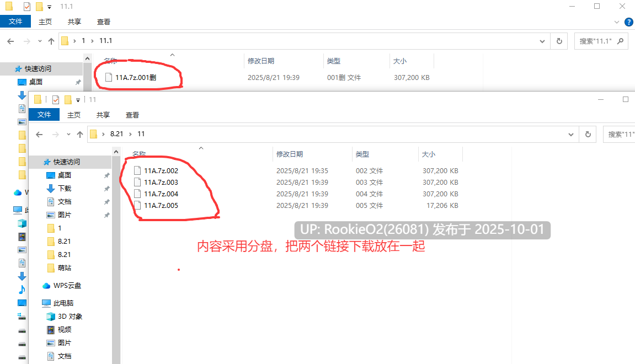Click scroll up arrow of 11 window sidebar
635x364 pixels.
click(x=116, y=152)
